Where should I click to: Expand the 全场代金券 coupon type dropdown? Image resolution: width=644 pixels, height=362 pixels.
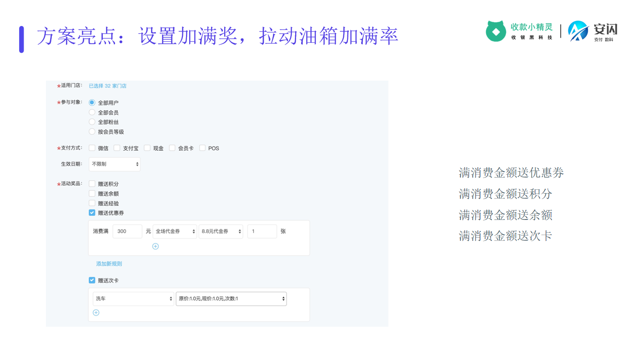pos(175,231)
